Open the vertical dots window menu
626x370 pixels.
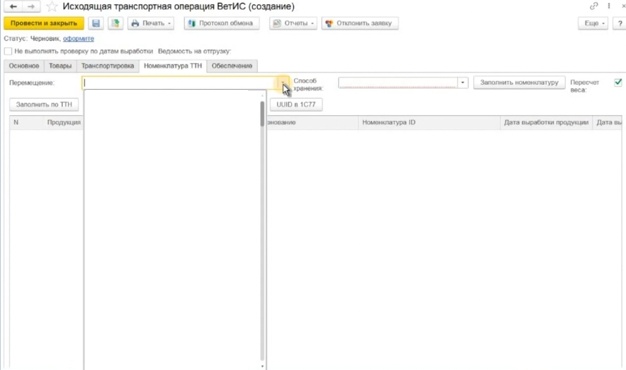tap(609, 6)
